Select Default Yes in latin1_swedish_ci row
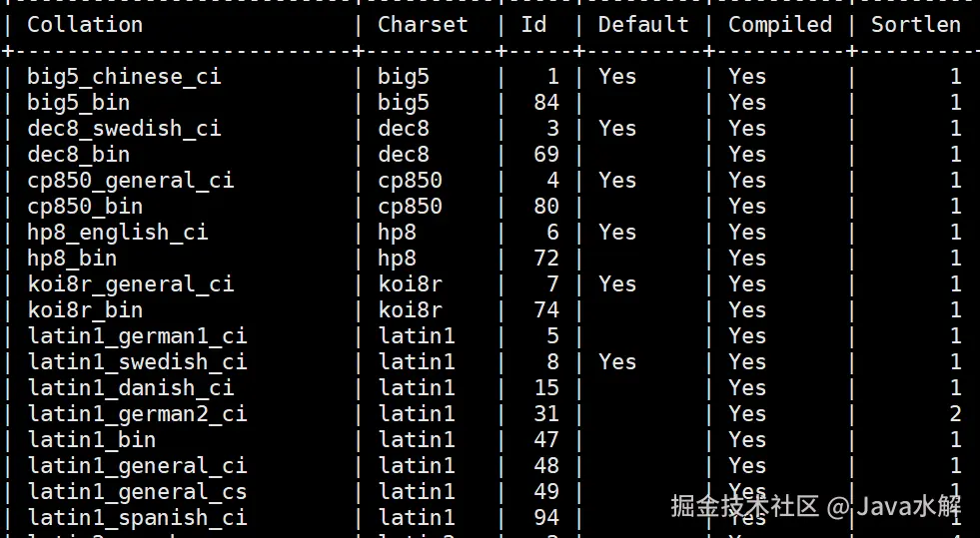The height and width of the screenshot is (538, 980). pos(617,361)
